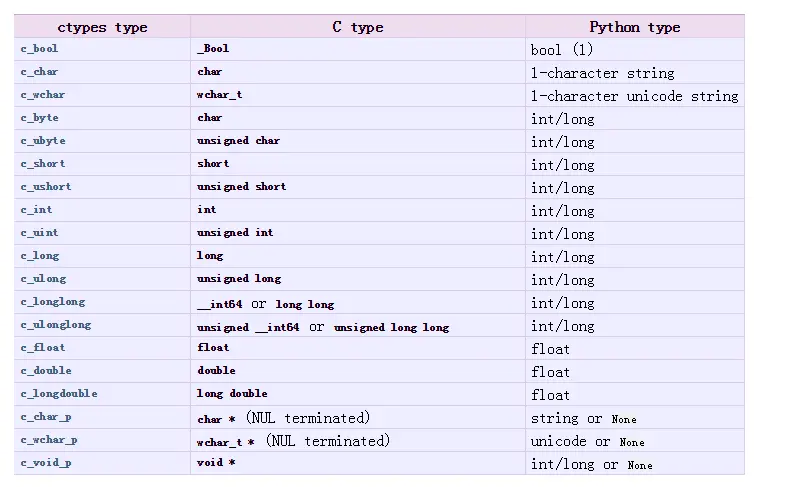Click the c_ubyte type link
This screenshot has height=487, width=795.
pyautogui.click(x=42, y=141)
